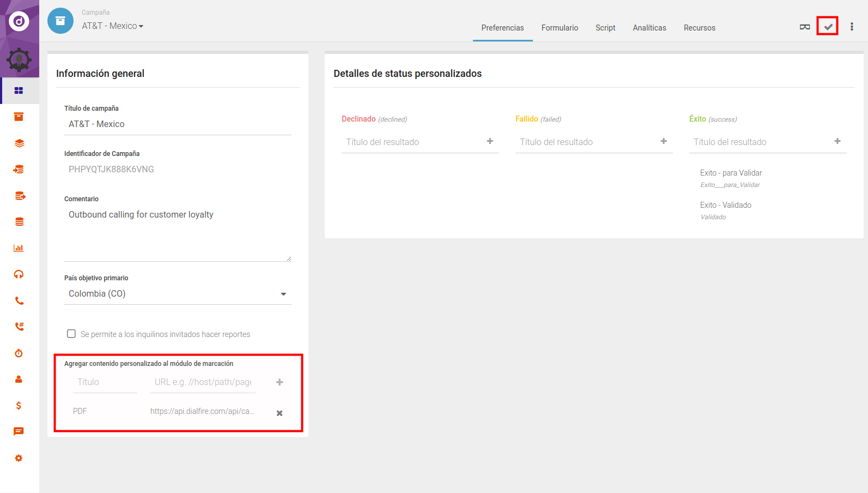This screenshot has width=868, height=493.
Task: Enable guest tenants reporting checkbox
Action: (x=71, y=334)
